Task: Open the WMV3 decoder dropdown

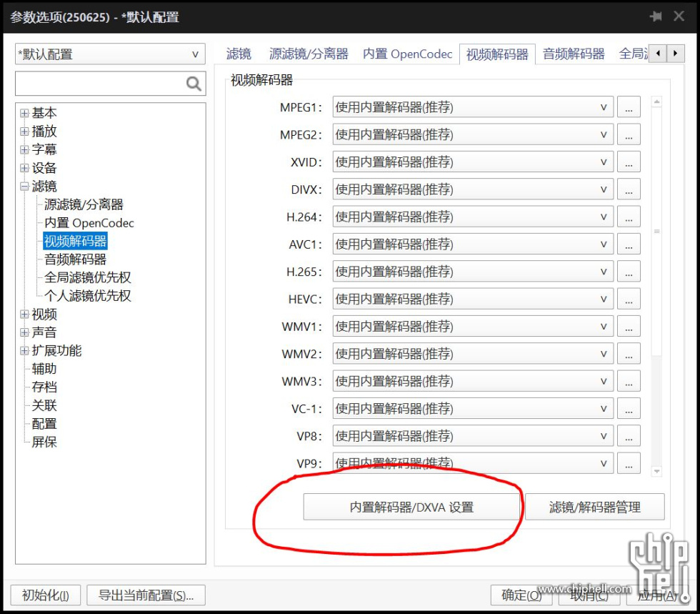Action: (x=473, y=381)
